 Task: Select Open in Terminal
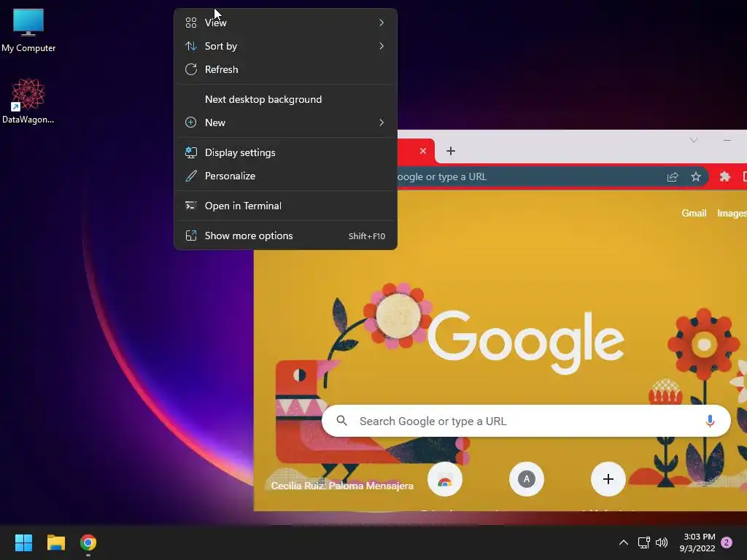coord(285,206)
